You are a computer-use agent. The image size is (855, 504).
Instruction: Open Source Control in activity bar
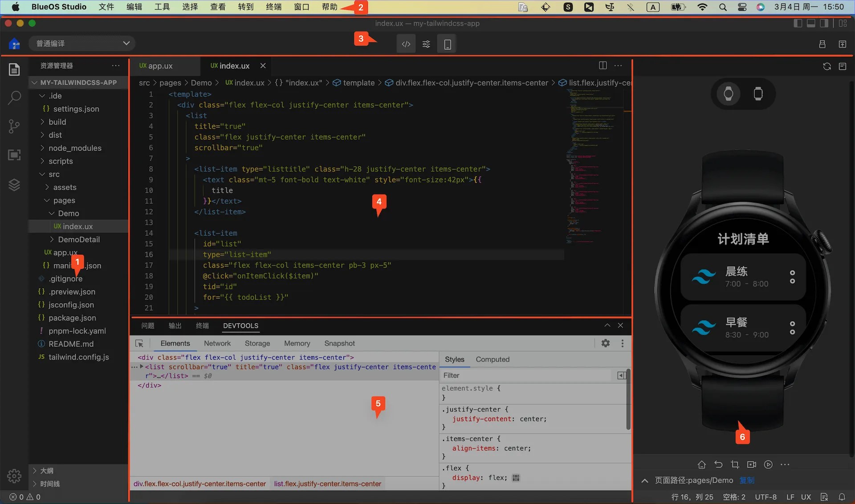click(x=14, y=126)
